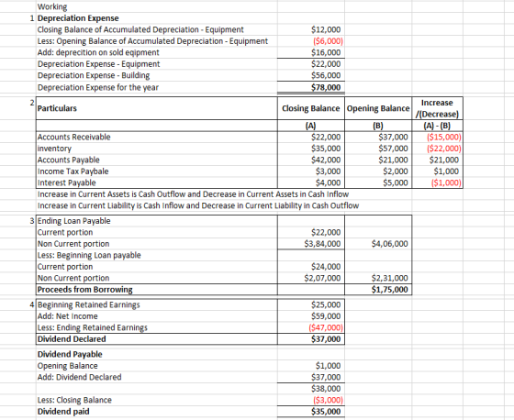Select the $37,000 opening balance cell

(x=393, y=137)
